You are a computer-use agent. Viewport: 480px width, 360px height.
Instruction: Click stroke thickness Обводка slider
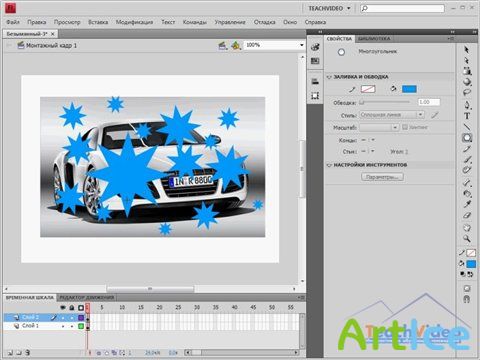[385, 102]
